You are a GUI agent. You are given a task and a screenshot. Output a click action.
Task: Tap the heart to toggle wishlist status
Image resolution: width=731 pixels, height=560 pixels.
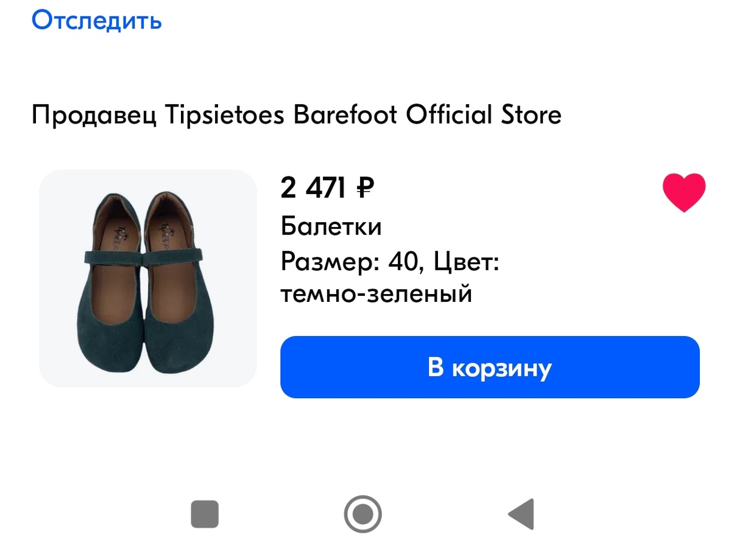click(683, 194)
